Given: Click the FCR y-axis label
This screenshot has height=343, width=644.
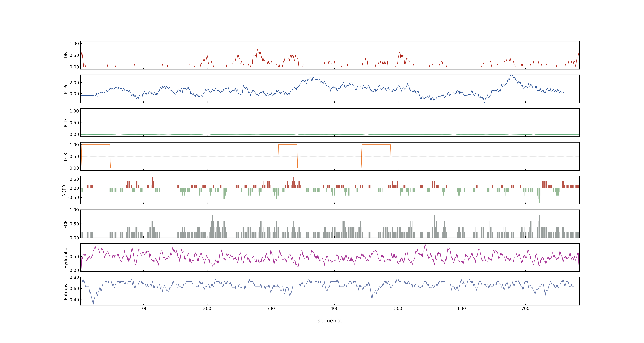Looking at the screenshot, I should click(66, 224).
